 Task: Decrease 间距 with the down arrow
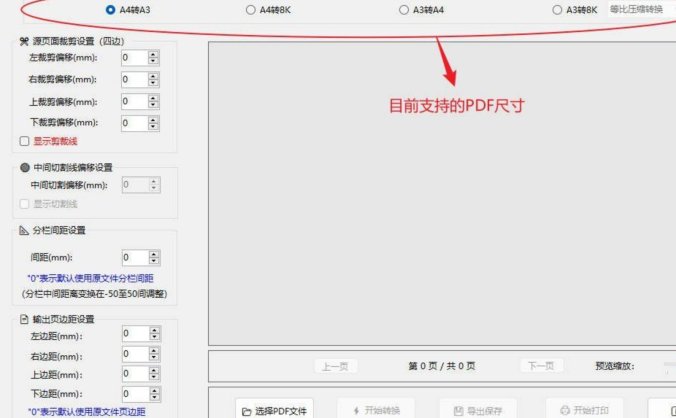point(154,261)
